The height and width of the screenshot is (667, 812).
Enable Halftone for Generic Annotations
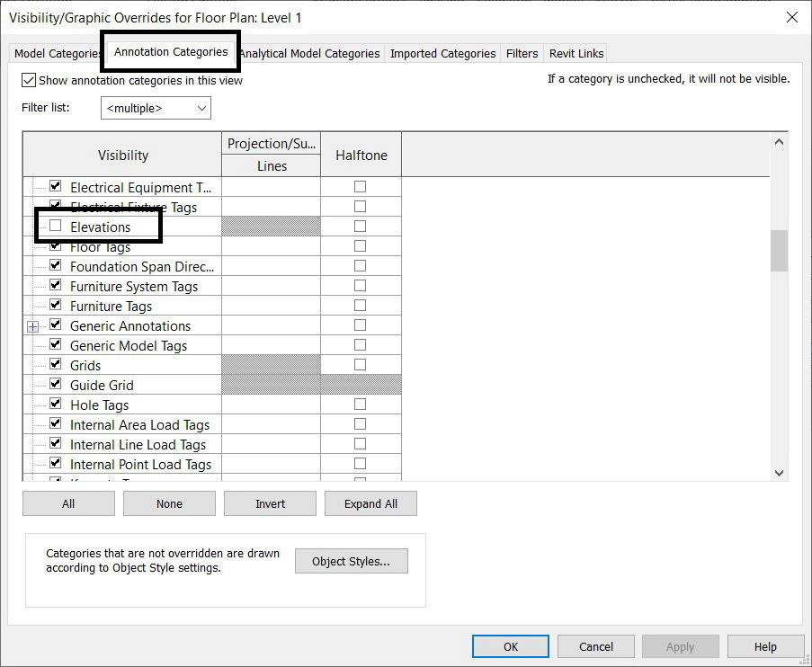click(x=360, y=325)
